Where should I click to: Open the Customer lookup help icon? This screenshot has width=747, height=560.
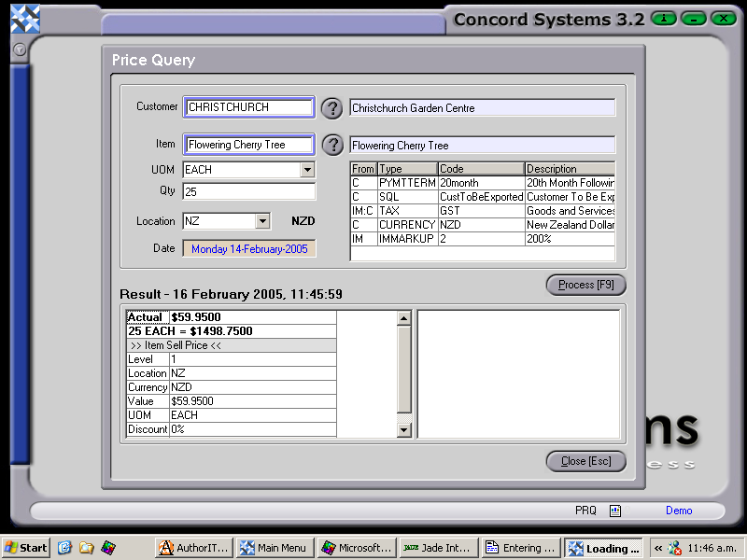click(x=331, y=107)
